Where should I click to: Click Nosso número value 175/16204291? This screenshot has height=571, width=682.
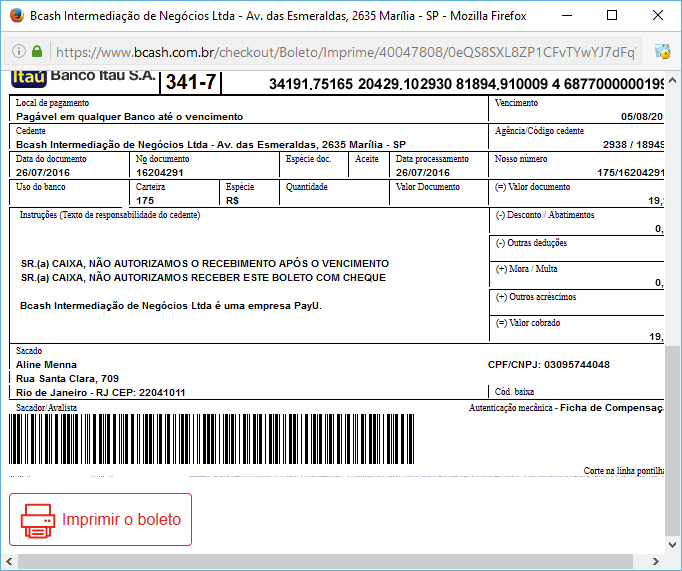click(630, 173)
